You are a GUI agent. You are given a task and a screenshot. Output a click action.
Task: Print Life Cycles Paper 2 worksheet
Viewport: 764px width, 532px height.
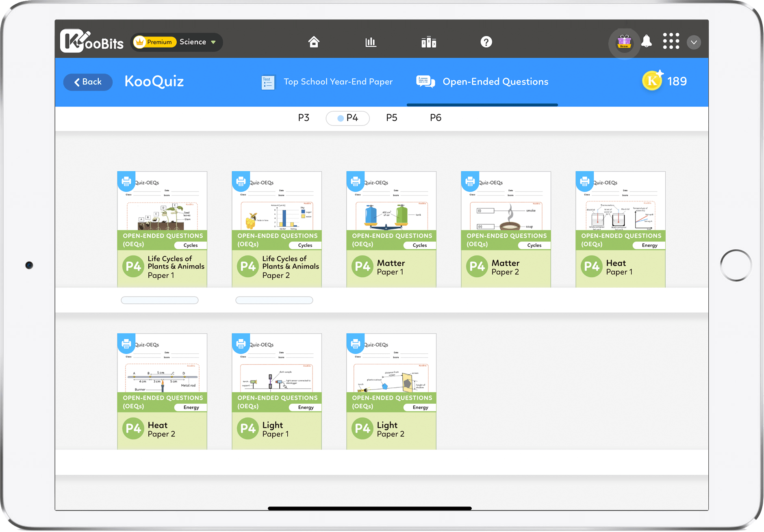[x=241, y=181]
